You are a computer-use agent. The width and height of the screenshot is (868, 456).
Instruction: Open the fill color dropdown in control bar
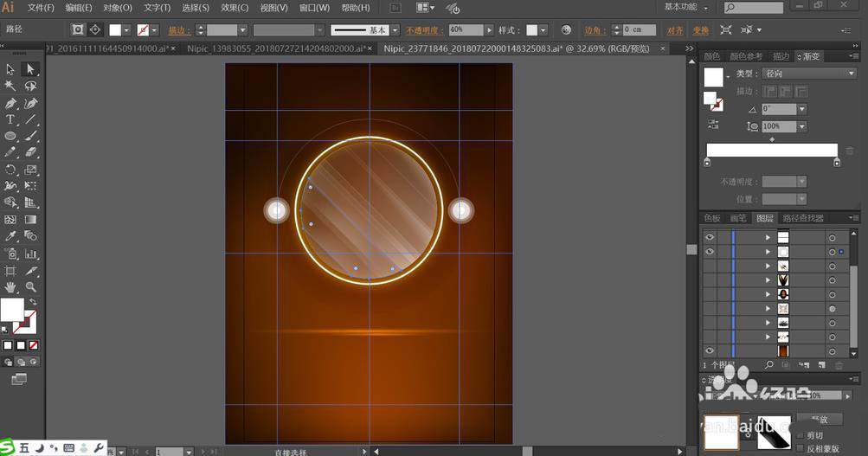tap(126, 30)
